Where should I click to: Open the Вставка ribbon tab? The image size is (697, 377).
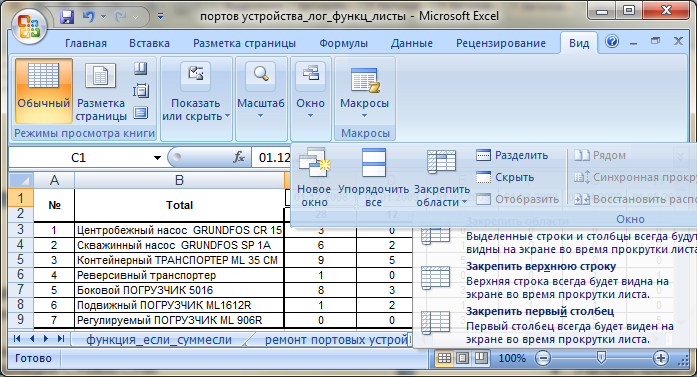tap(149, 43)
